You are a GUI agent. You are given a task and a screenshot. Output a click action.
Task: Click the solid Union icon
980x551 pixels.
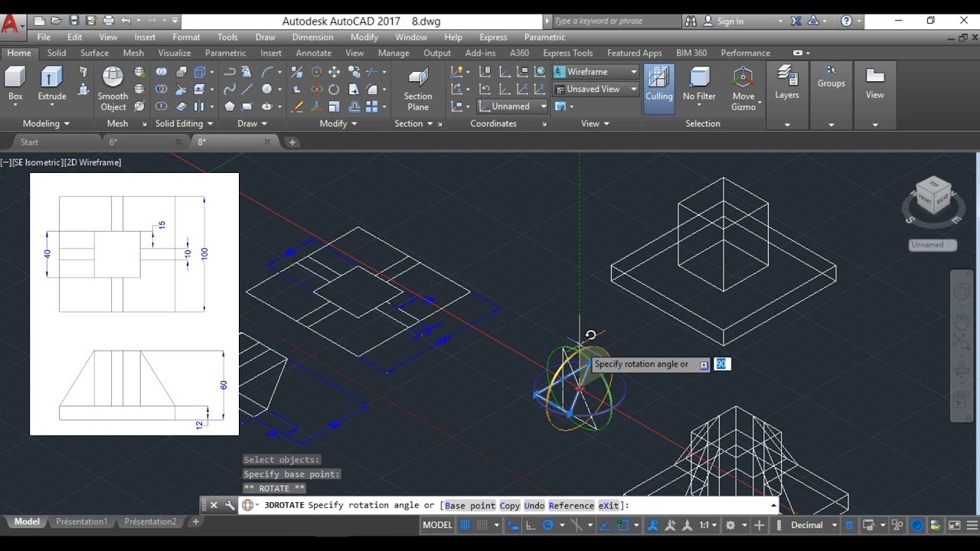point(162,72)
